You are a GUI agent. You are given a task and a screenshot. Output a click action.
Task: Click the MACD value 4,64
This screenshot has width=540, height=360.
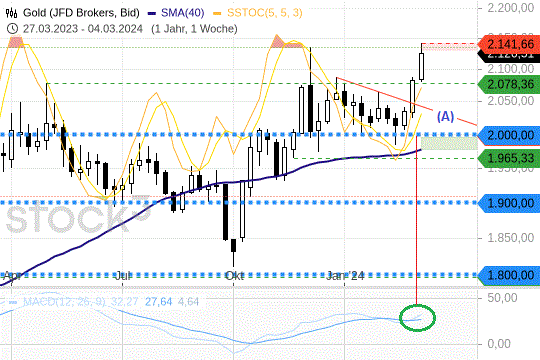(188, 302)
